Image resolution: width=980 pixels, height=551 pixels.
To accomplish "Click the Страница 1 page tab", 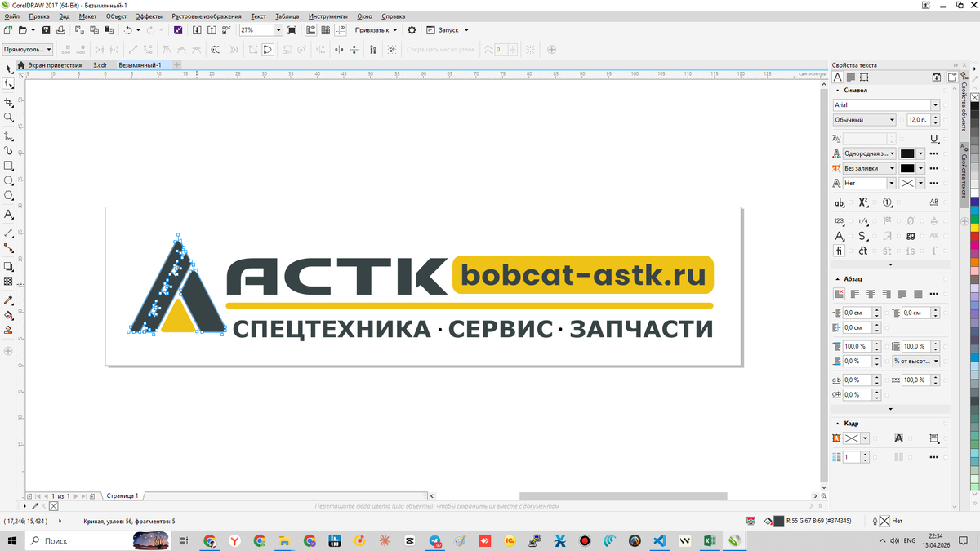I will click(x=122, y=495).
